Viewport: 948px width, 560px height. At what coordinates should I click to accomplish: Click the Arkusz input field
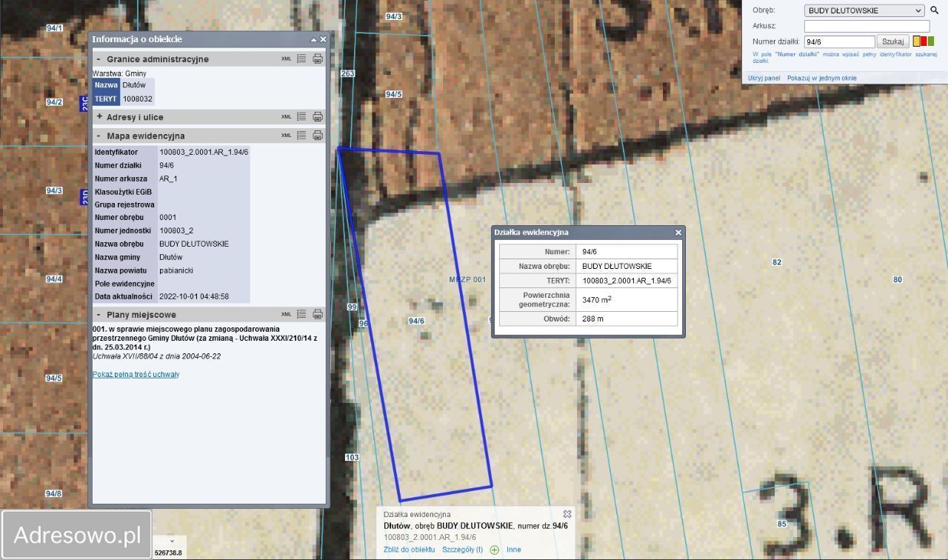pyautogui.click(x=866, y=26)
